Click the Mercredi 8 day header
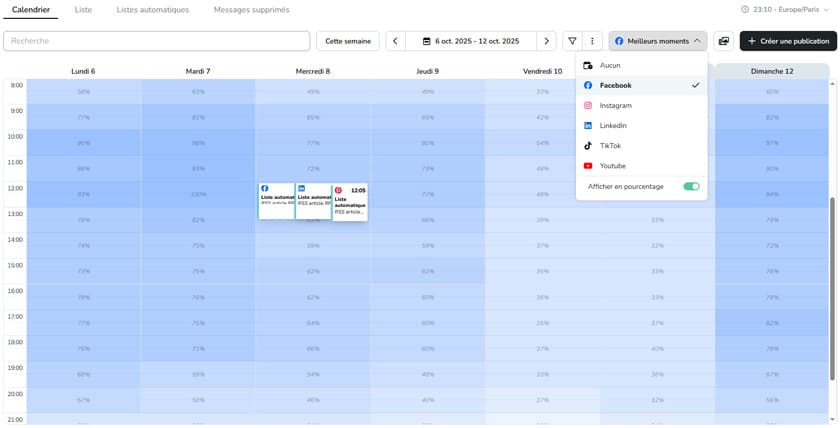Screen dimensions: 840x428 click(x=313, y=71)
